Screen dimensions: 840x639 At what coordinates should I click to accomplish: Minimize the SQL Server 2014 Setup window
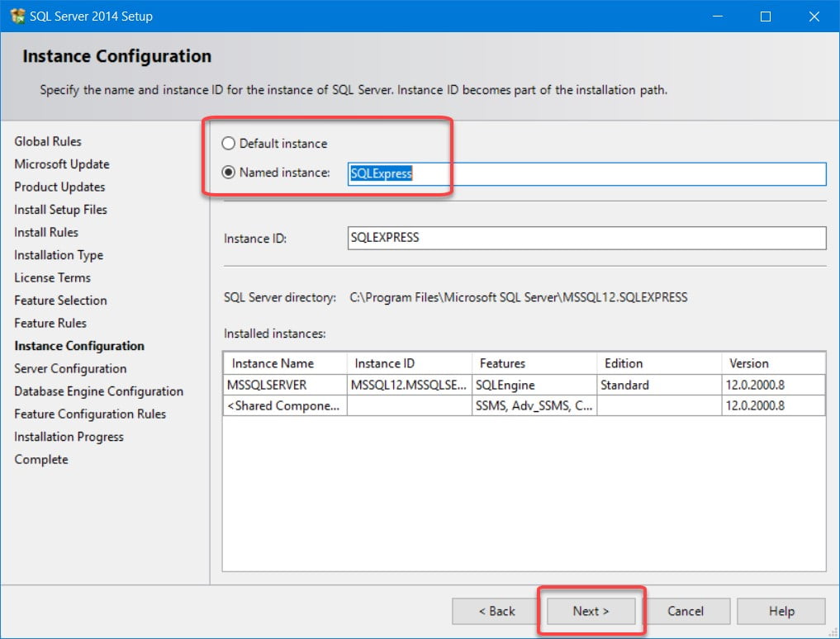[x=718, y=16]
